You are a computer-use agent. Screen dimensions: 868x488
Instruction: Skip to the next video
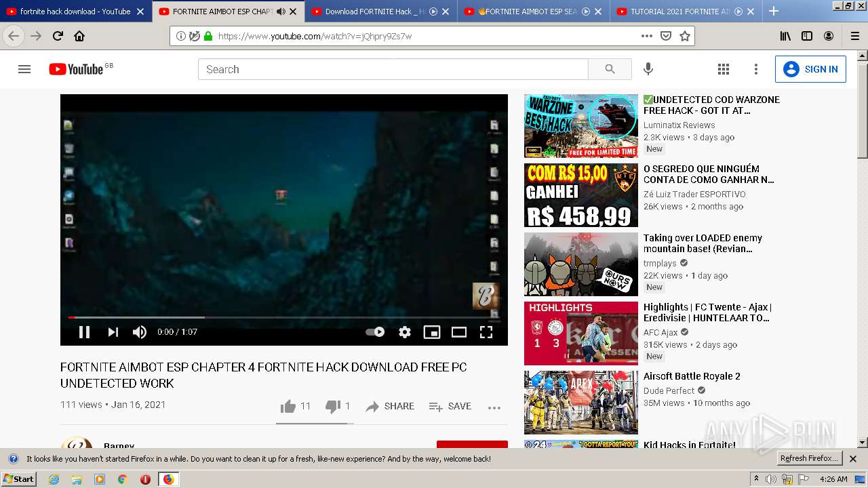(113, 332)
